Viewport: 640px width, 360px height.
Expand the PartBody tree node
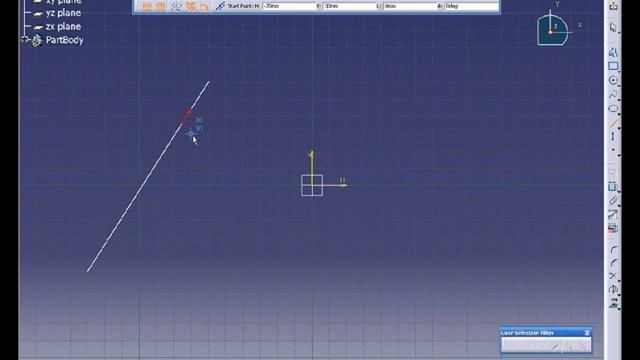point(25,40)
